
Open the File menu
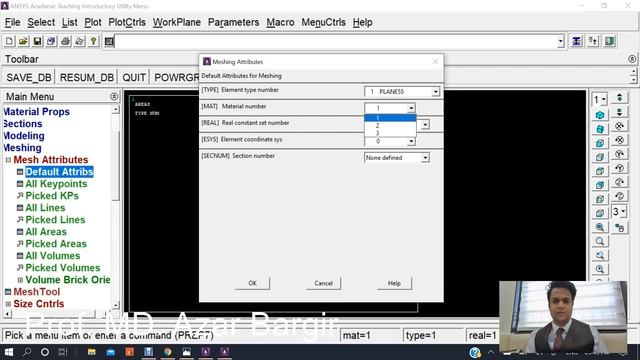(13, 22)
